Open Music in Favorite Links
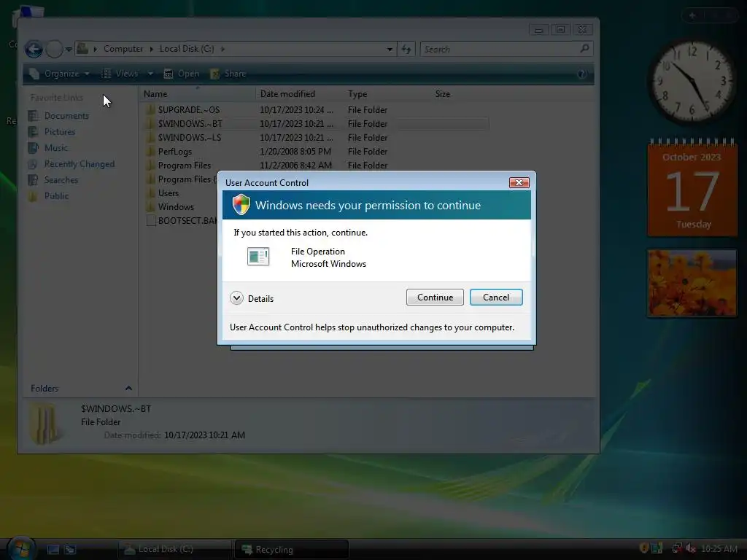747x560 pixels. [x=48, y=147]
